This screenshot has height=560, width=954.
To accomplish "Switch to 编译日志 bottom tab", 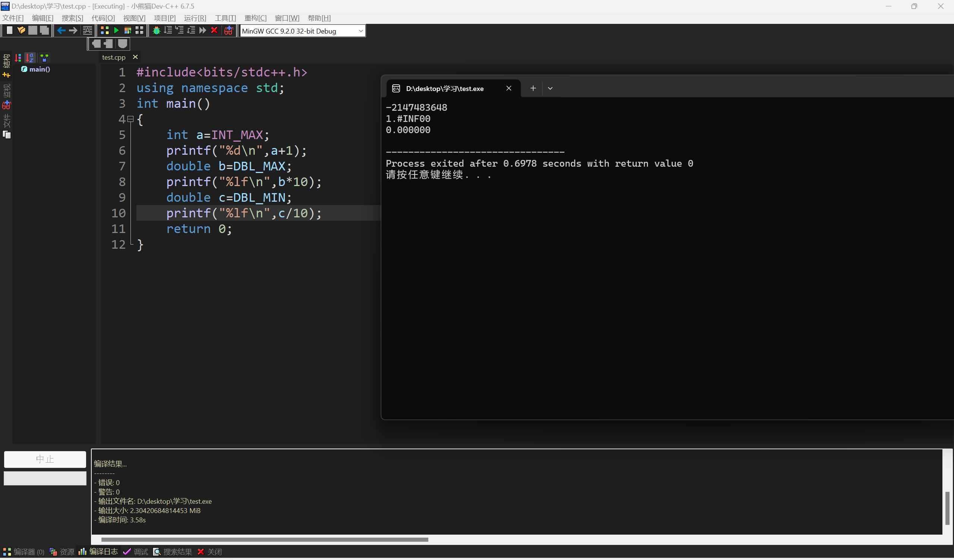I will pyautogui.click(x=98, y=552).
